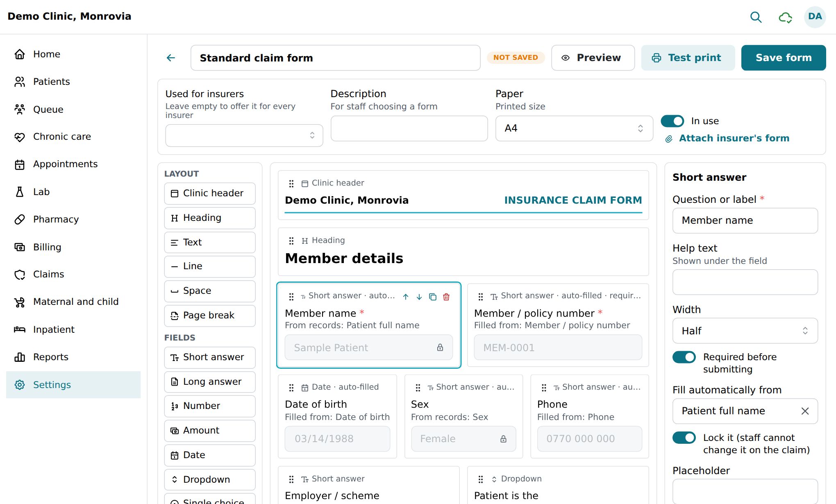The image size is (836, 504).
Task: Click the Help text input field
Action: (x=745, y=282)
